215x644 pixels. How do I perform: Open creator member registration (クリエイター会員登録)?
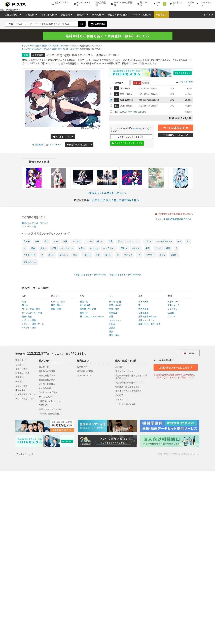(x=122, y=4)
